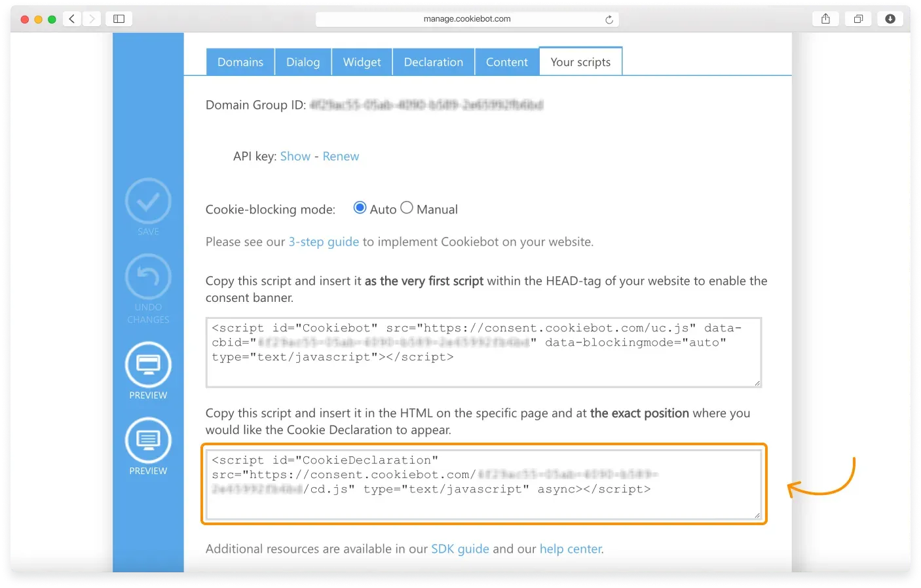Open the declaration Preview icon with text lines

click(148, 440)
